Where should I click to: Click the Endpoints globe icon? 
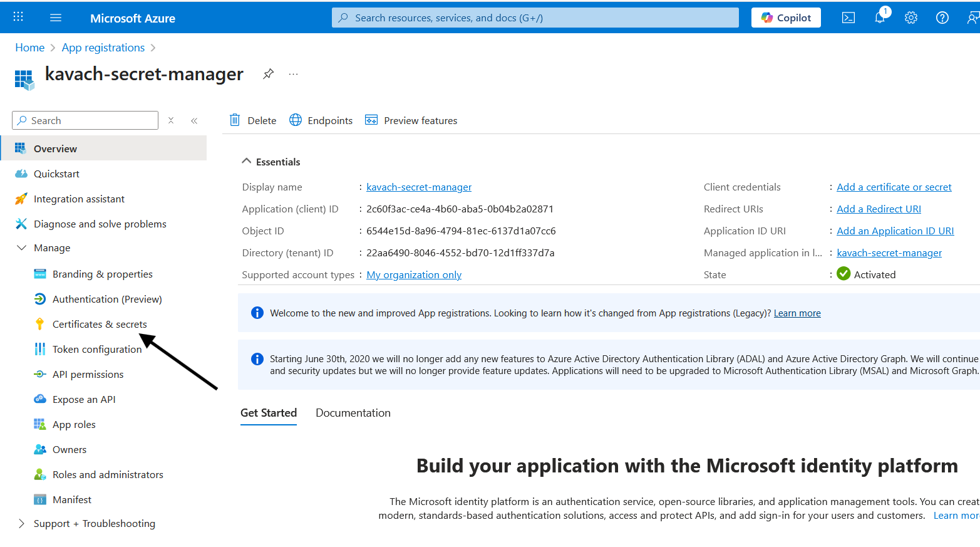pos(296,120)
